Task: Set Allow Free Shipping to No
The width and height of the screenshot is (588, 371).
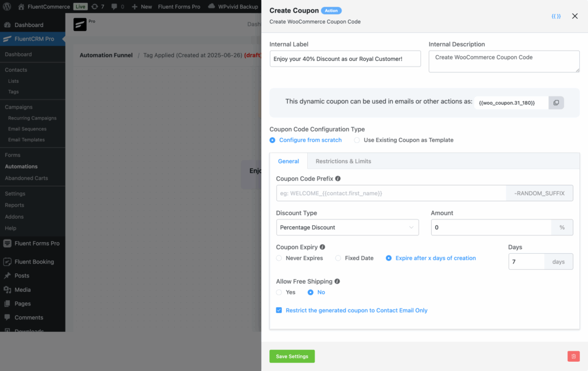Action: click(316, 292)
